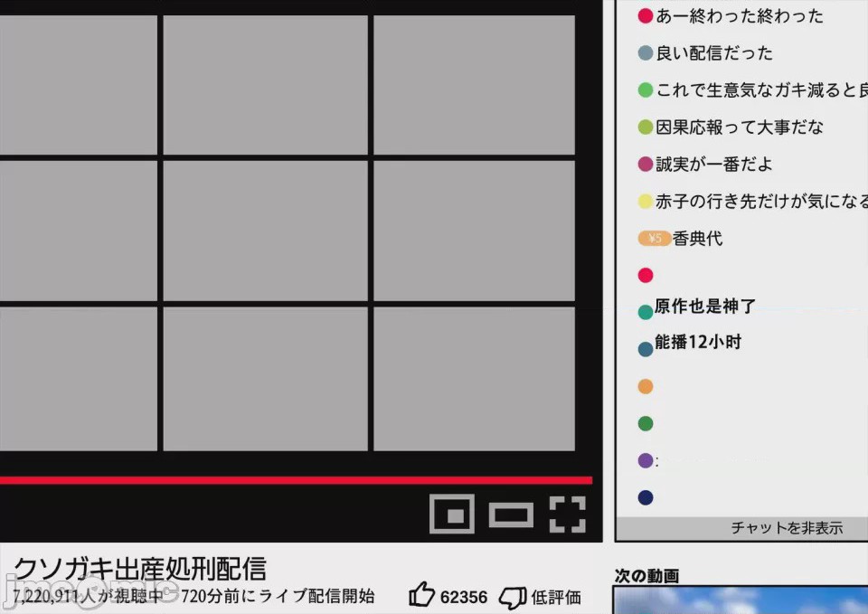Click the stream title "クソガキ出産処刑配信"

140,569
